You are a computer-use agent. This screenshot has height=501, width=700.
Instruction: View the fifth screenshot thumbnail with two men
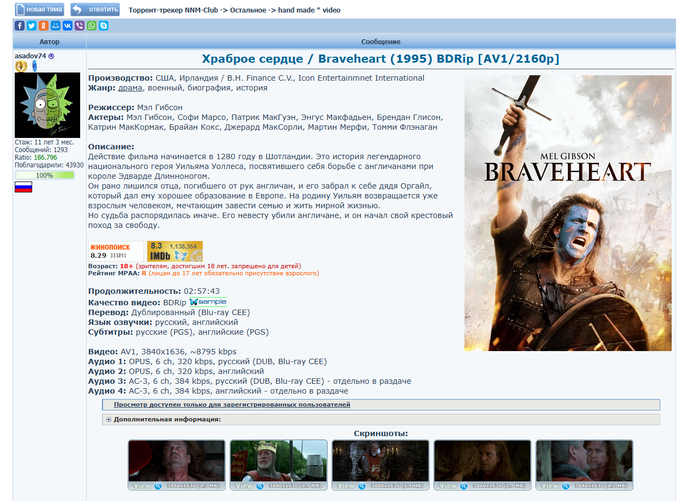(584, 465)
